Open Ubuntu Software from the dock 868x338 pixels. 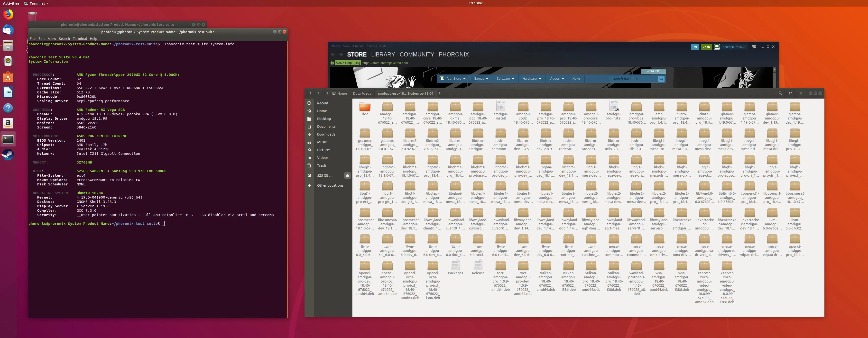[x=8, y=77]
